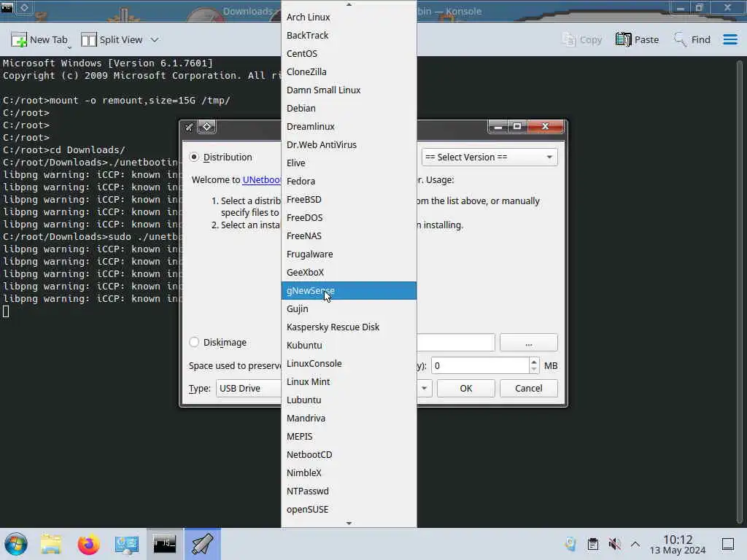Click the OK button
The width and height of the screenshot is (747, 560).
click(x=465, y=388)
